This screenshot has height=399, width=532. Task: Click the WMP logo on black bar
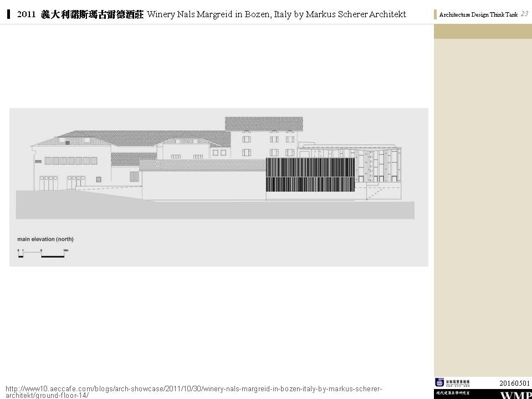pyautogui.click(x=515, y=395)
